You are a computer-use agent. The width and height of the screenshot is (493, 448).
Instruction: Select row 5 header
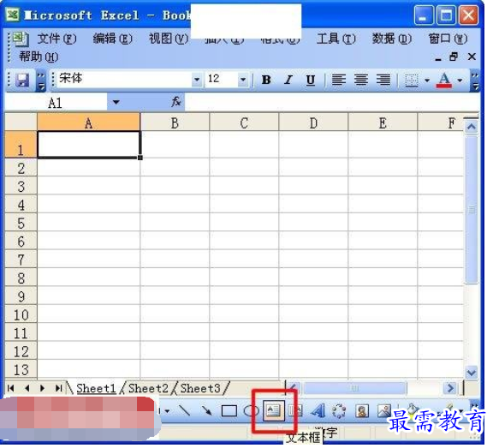21,222
